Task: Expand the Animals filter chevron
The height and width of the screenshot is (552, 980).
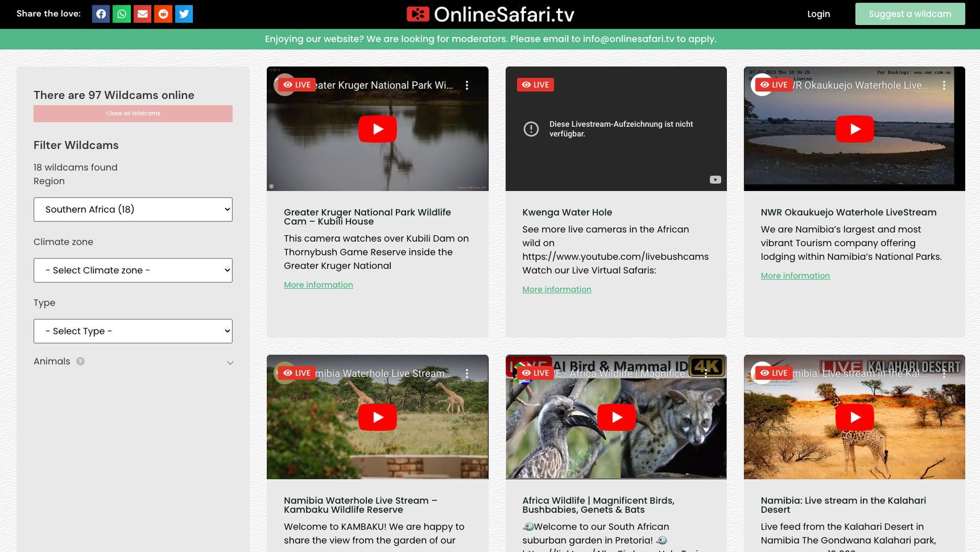Action: [230, 363]
